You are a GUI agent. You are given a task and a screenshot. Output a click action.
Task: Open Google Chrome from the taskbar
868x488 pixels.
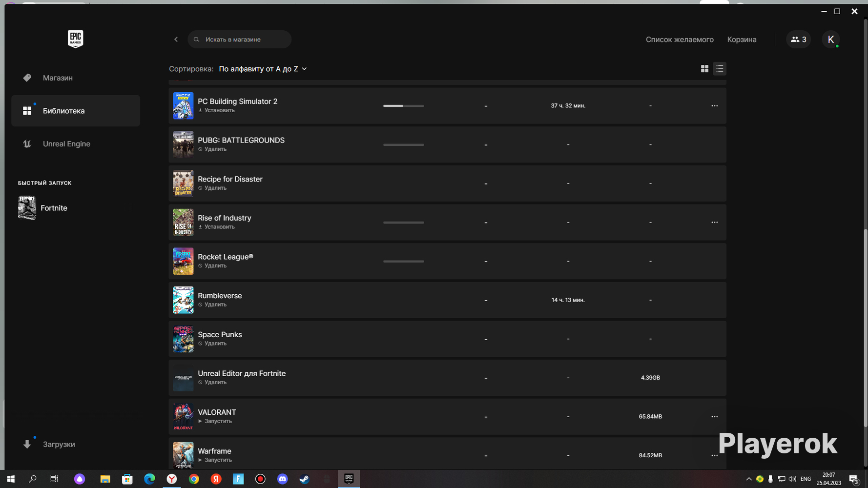[x=194, y=479]
